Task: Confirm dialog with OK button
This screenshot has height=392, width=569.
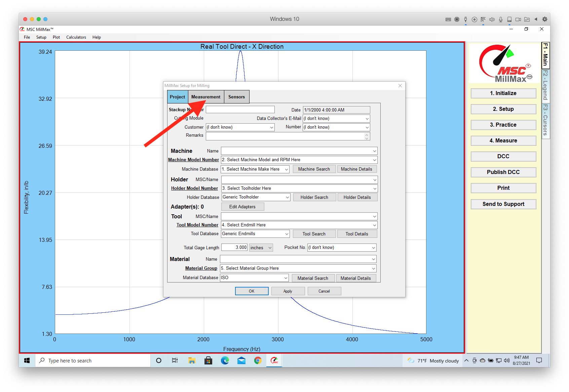Action: point(252,291)
